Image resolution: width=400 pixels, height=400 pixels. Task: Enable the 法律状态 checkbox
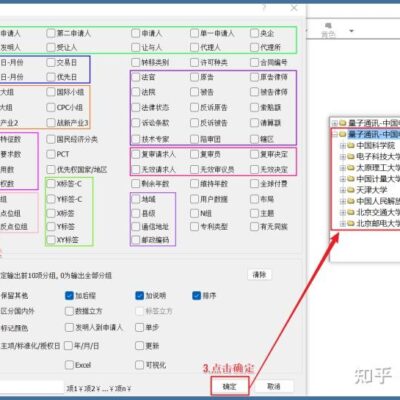(x=136, y=107)
